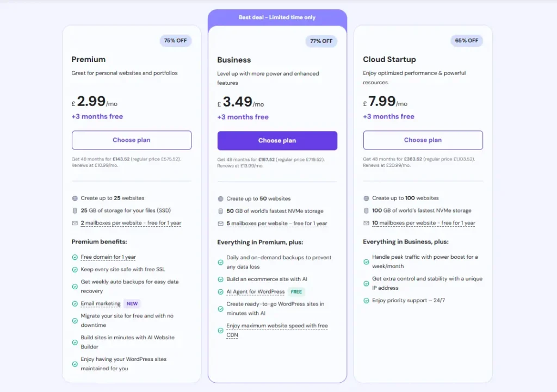This screenshot has height=392, width=557.
Task: Choose the Premium plan
Action: tap(132, 140)
